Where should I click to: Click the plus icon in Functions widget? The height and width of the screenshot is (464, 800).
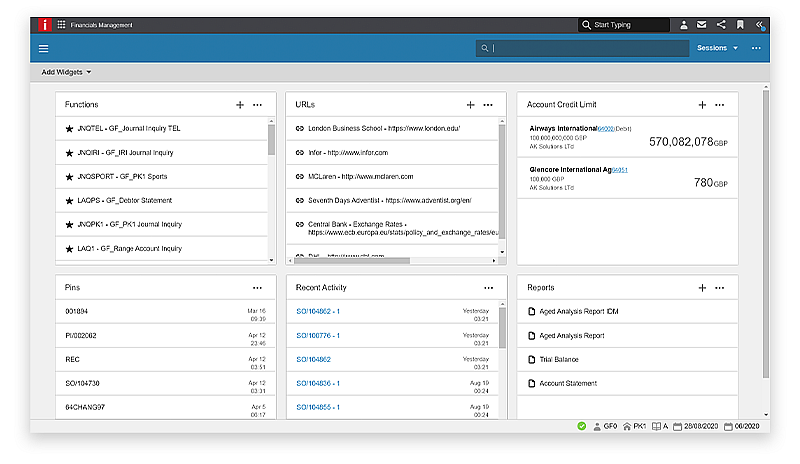point(240,105)
